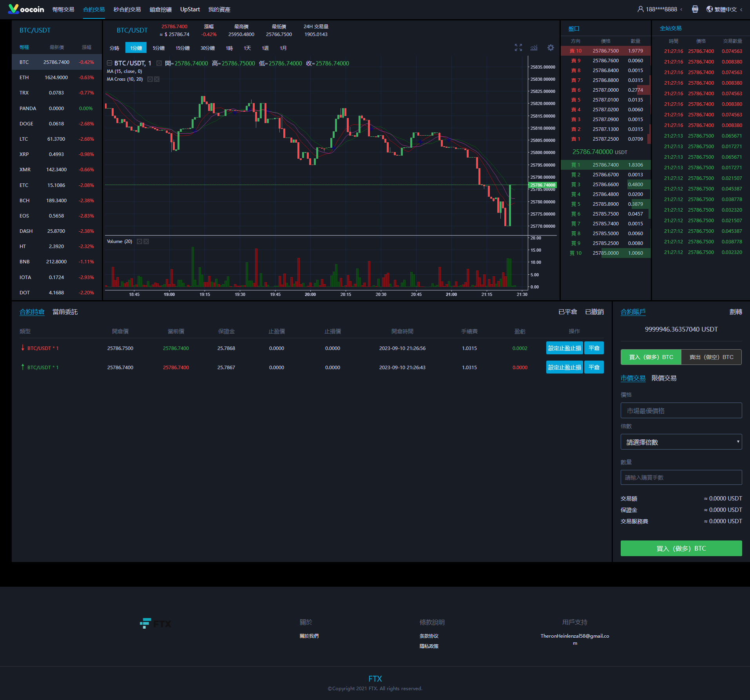Select 買入 (做多) BTC toggle

(651, 357)
